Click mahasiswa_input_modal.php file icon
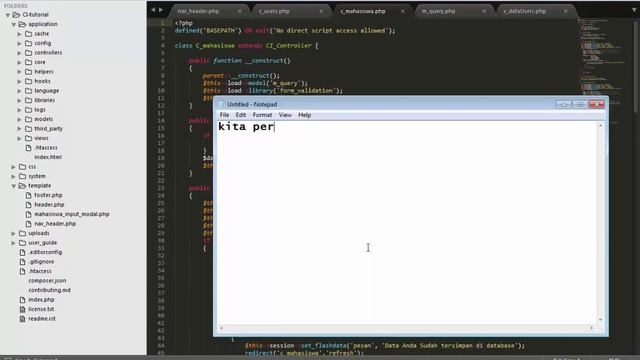The image size is (640, 360). [x=29, y=214]
